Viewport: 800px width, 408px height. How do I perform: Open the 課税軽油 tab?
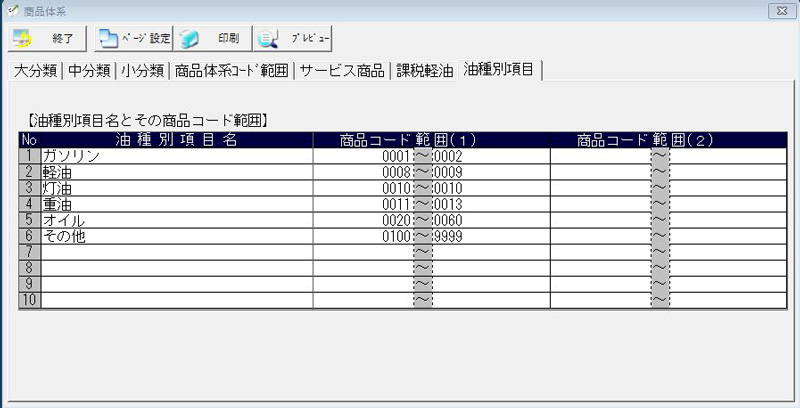(424, 71)
